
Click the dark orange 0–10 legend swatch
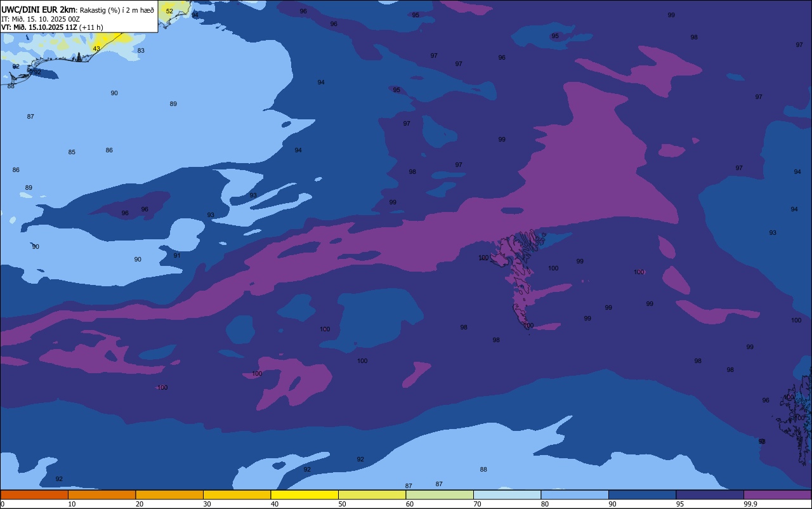pyautogui.click(x=34, y=494)
